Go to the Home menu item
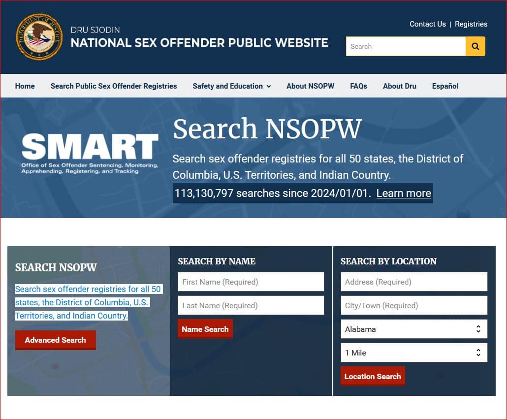Viewport: 507px width, 420px height. pos(25,86)
